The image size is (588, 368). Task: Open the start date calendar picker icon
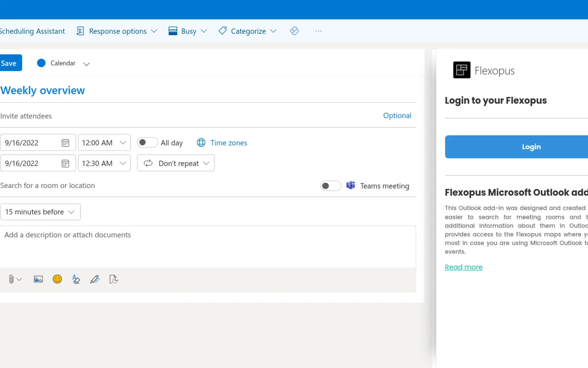tap(65, 143)
